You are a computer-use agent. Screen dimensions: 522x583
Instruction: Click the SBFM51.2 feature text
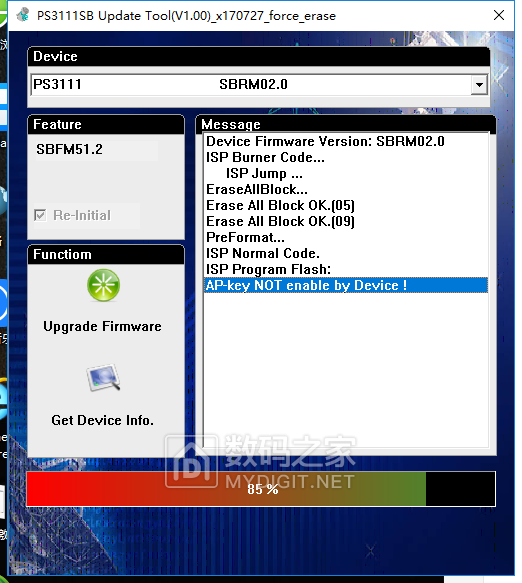click(x=69, y=149)
